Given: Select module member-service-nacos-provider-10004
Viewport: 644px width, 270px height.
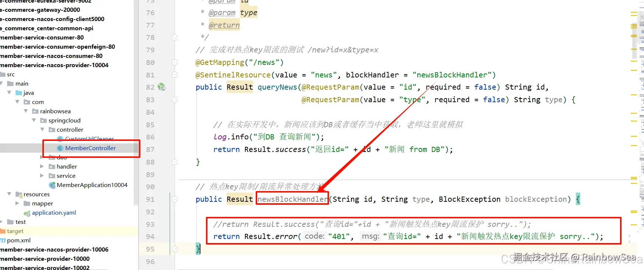Looking at the screenshot, I should tap(54, 65).
